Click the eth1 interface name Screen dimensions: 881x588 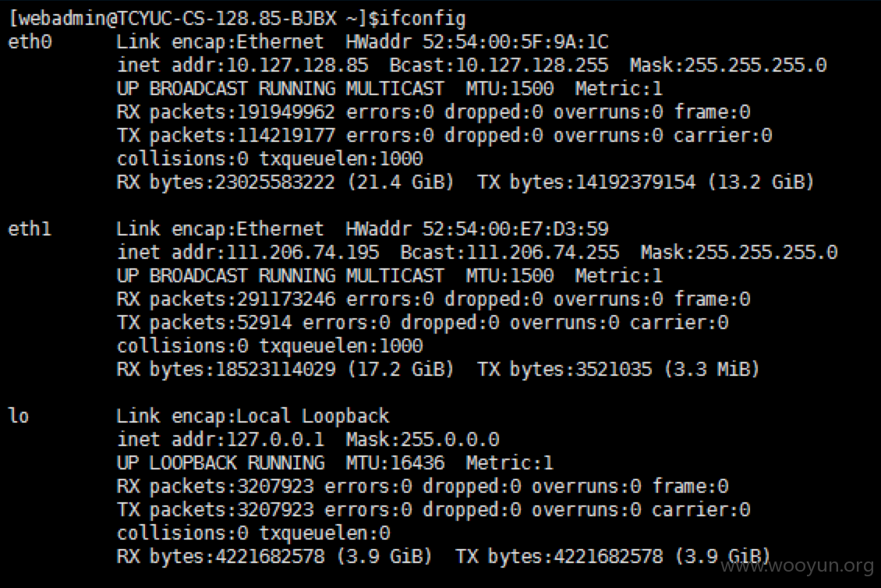pos(30,228)
